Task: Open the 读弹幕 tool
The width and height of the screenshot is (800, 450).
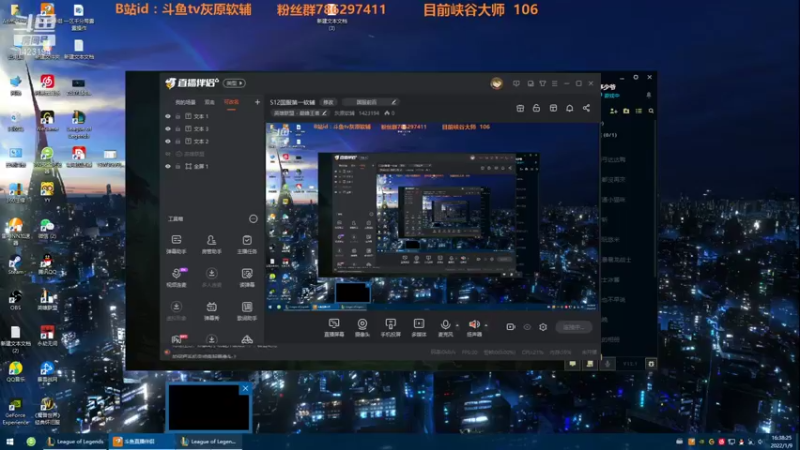Action: (x=247, y=277)
